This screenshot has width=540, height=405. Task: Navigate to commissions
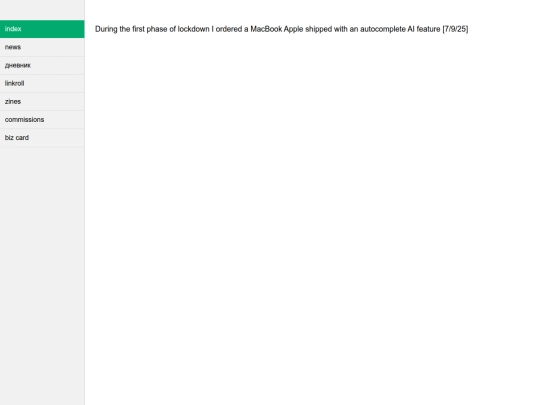coord(42,120)
